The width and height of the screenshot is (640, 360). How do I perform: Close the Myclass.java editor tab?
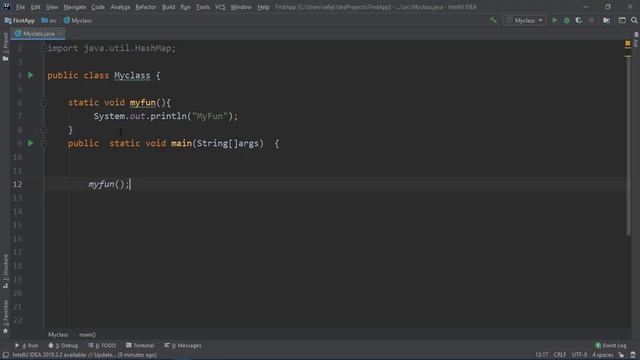60,33
